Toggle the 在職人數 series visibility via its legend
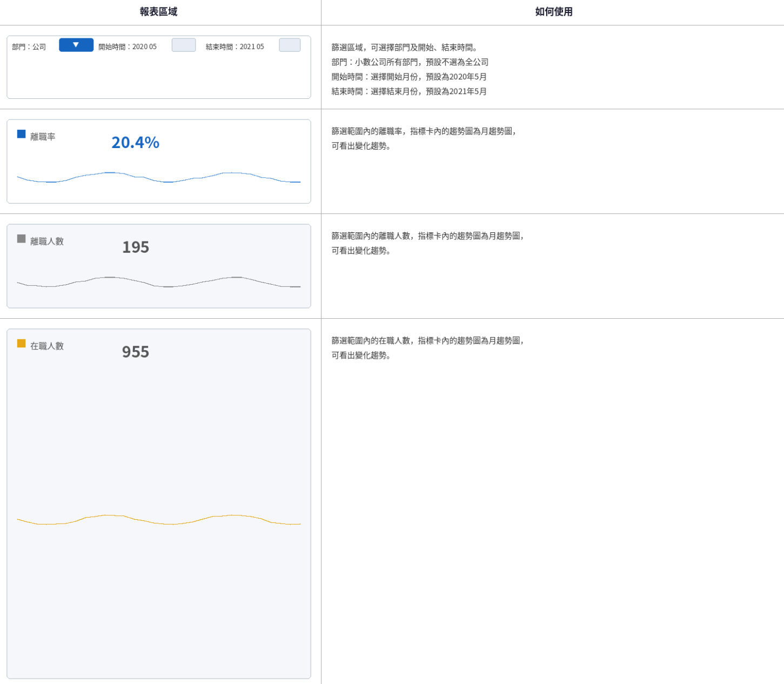The image size is (784, 684). click(21, 342)
